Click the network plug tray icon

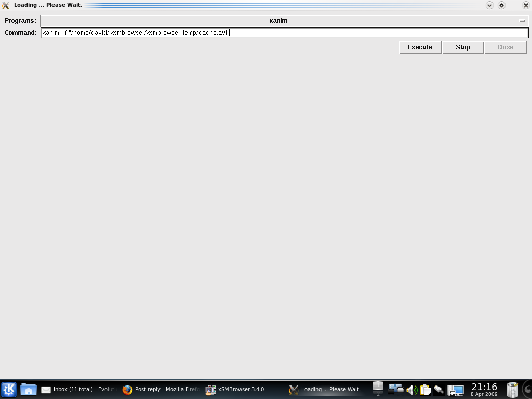(x=439, y=390)
